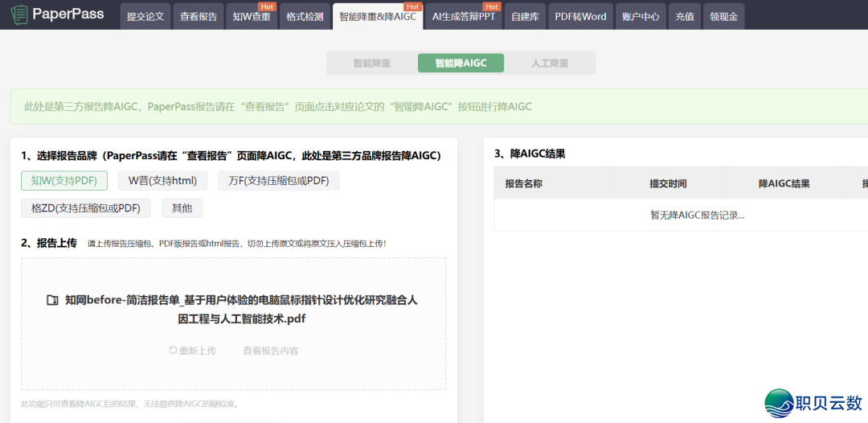The width and height of the screenshot is (868, 423).
Task: Open the 自建库 tab
Action: (x=526, y=17)
